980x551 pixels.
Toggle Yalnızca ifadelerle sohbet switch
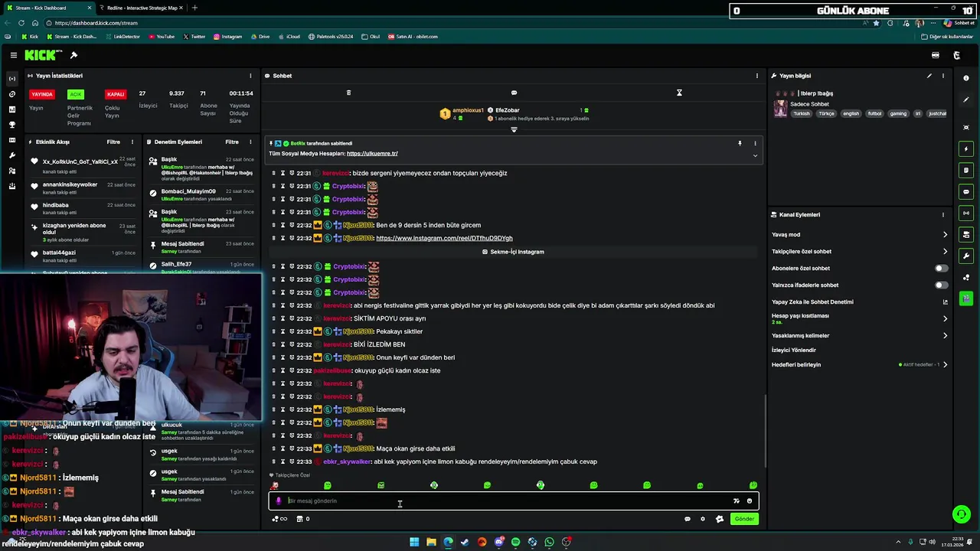pos(941,285)
